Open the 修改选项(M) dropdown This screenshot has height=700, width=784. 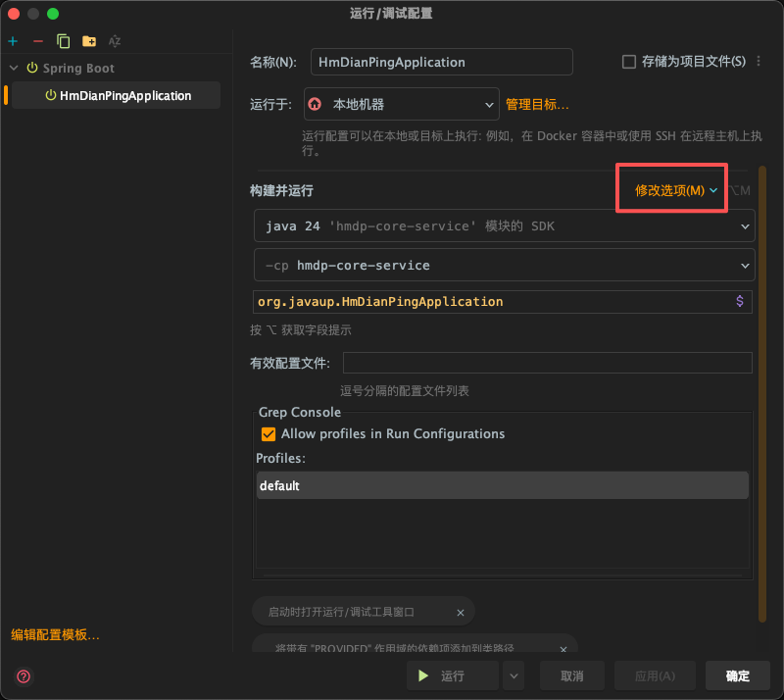point(671,188)
